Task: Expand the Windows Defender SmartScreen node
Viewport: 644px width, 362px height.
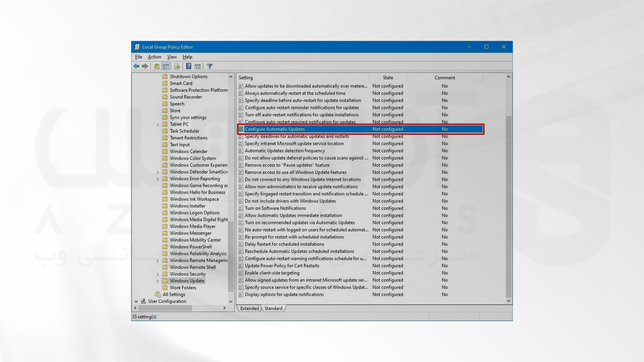Action: click(158, 172)
